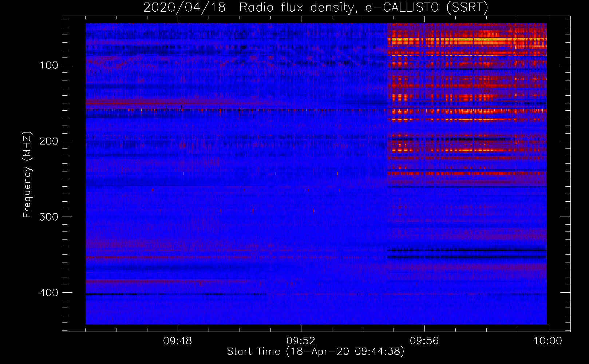The width and height of the screenshot is (589, 364).
Task: Click the y-axis label 'Frequency (MHZ)'
Action: [27, 175]
